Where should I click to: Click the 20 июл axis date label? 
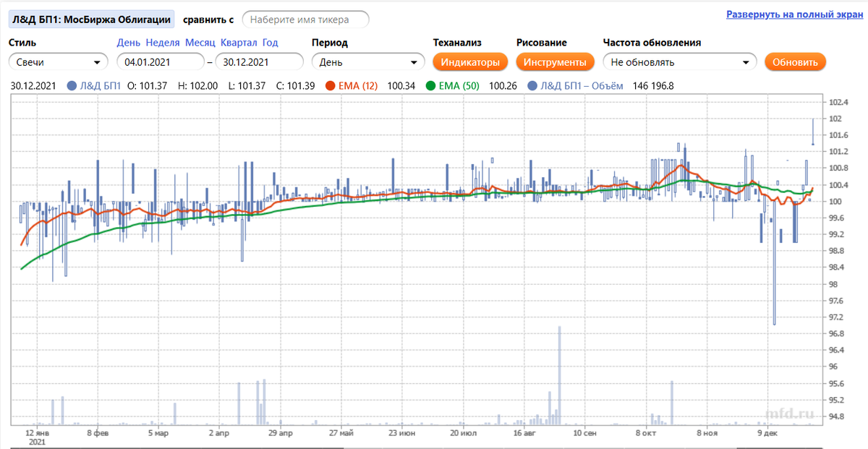(x=463, y=433)
